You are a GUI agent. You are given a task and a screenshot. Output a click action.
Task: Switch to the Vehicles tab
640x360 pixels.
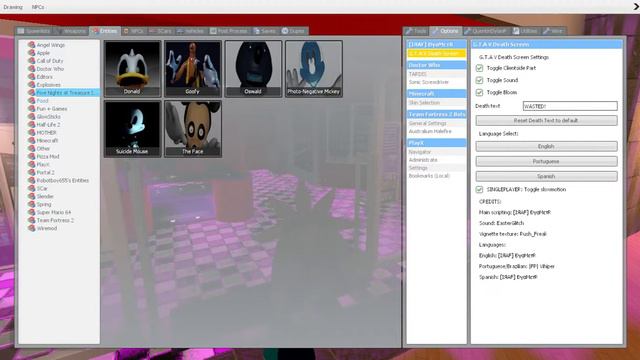191,31
